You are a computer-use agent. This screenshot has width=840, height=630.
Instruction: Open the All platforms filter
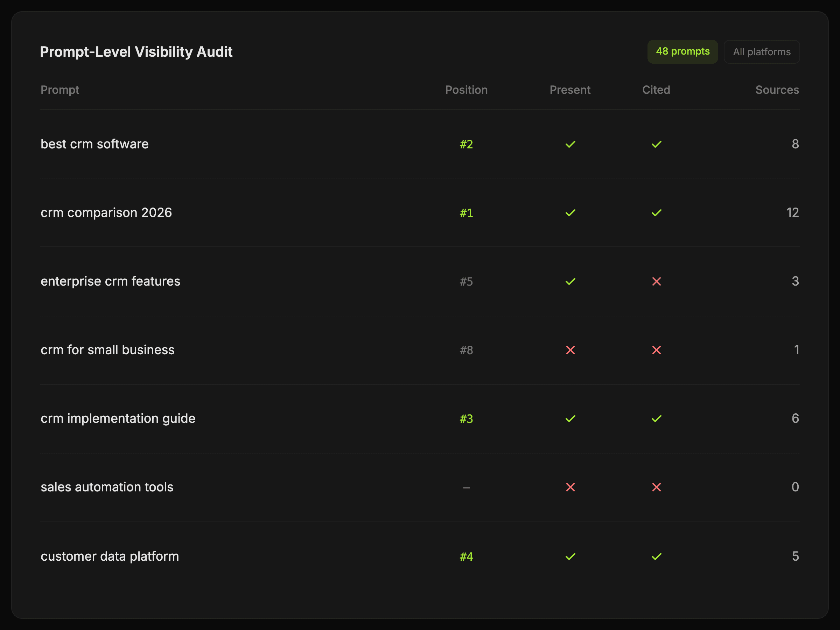pos(761,52)
